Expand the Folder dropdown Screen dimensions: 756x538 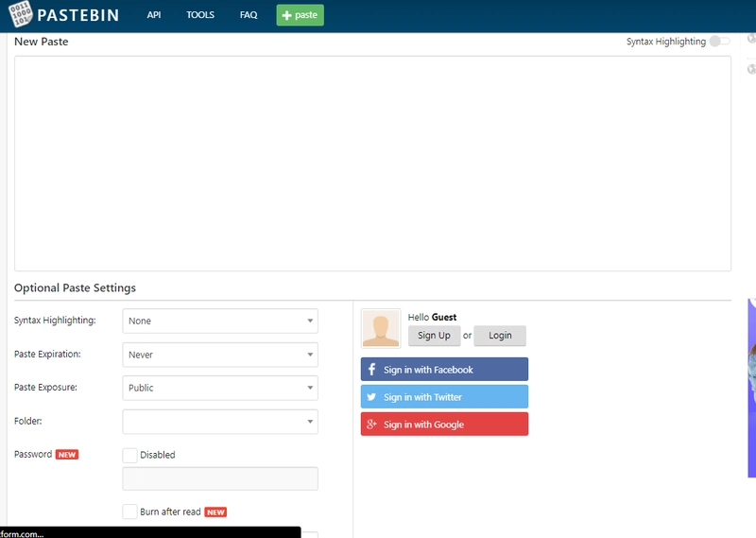click(x=220, y=422)
